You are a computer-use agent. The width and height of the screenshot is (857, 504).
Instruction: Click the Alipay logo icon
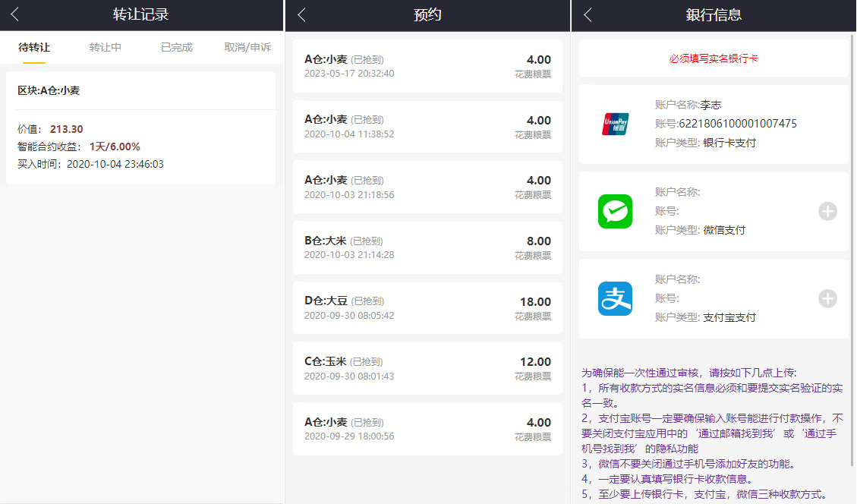(x=615, y=298)
